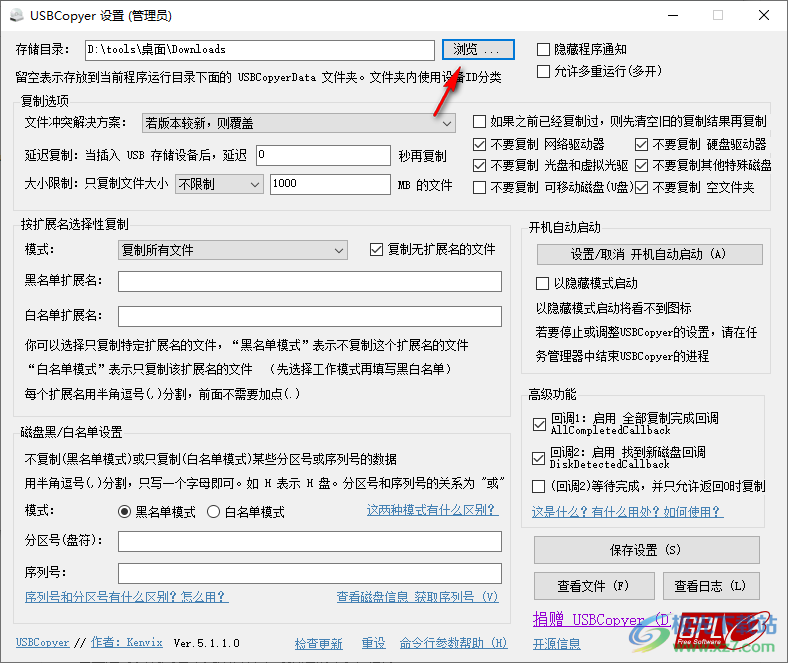The width and height of the screenshot is (788, 663).
Task: Click the USBCopyer app icon in title bar
Action: tap(16, 16)
